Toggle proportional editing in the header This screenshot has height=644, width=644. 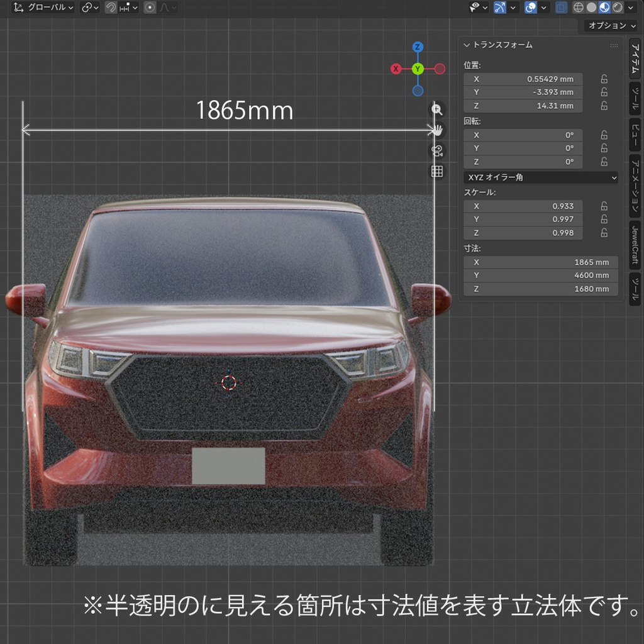[150, 8]
